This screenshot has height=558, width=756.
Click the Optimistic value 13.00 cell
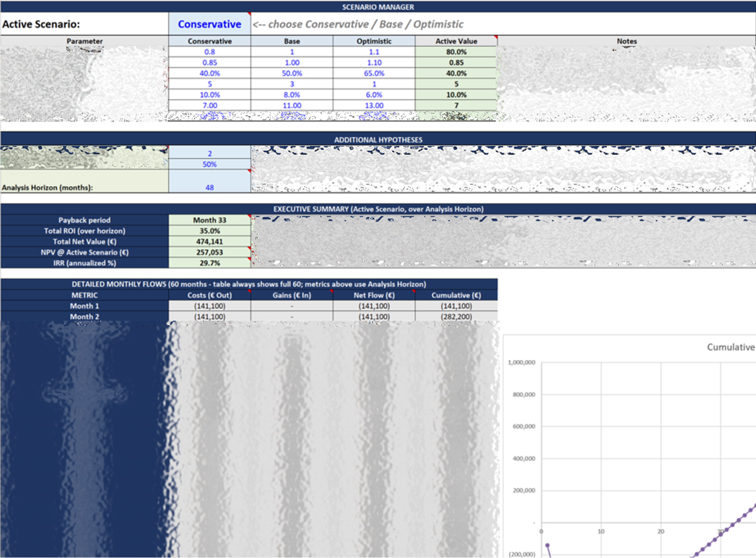374,105
